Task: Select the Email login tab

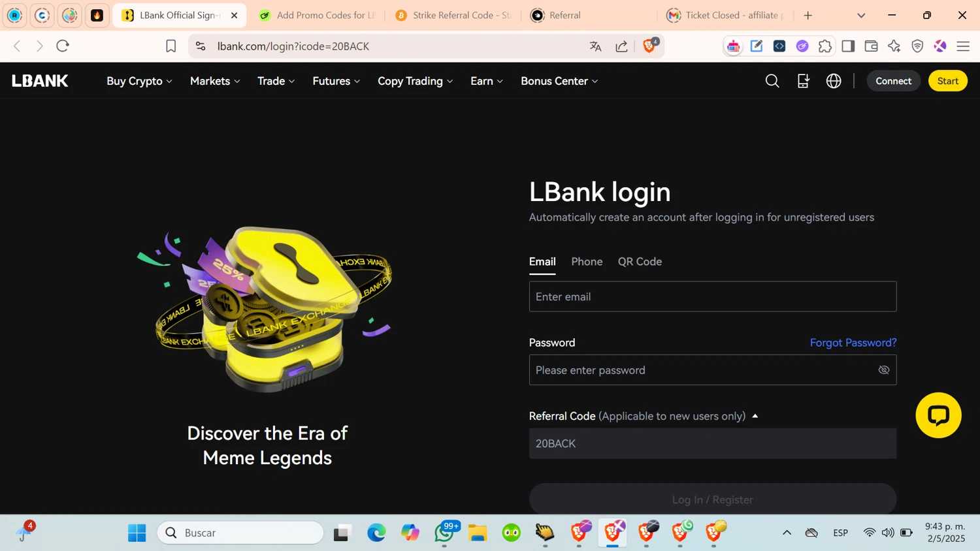Action: pos(542,262)
